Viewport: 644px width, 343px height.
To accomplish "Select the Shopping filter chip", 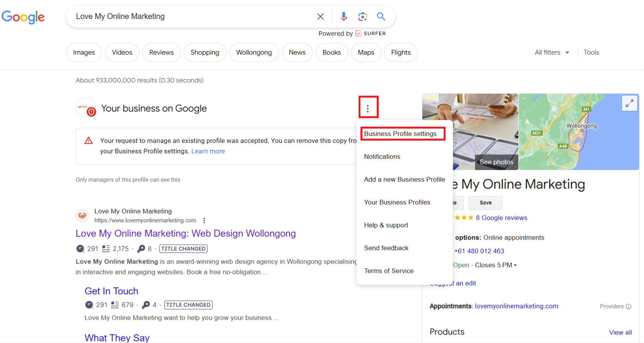I will (x=205, y=52).
